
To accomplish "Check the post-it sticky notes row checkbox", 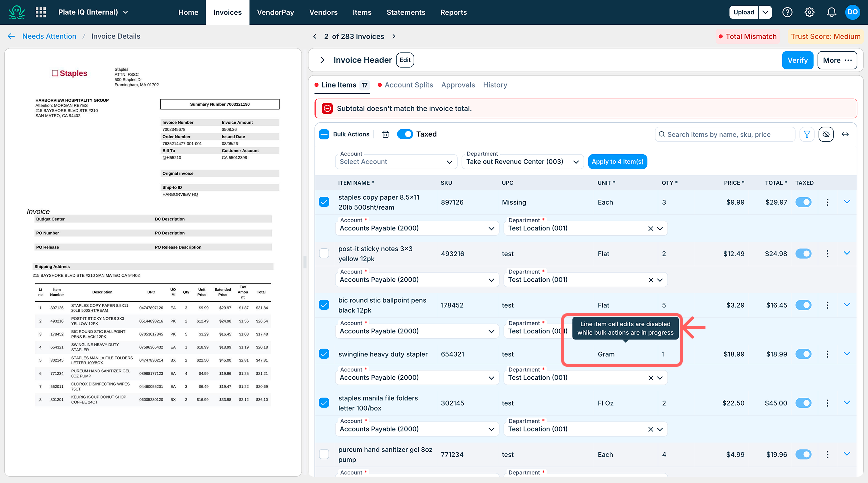I will click(x=324, y=253).
